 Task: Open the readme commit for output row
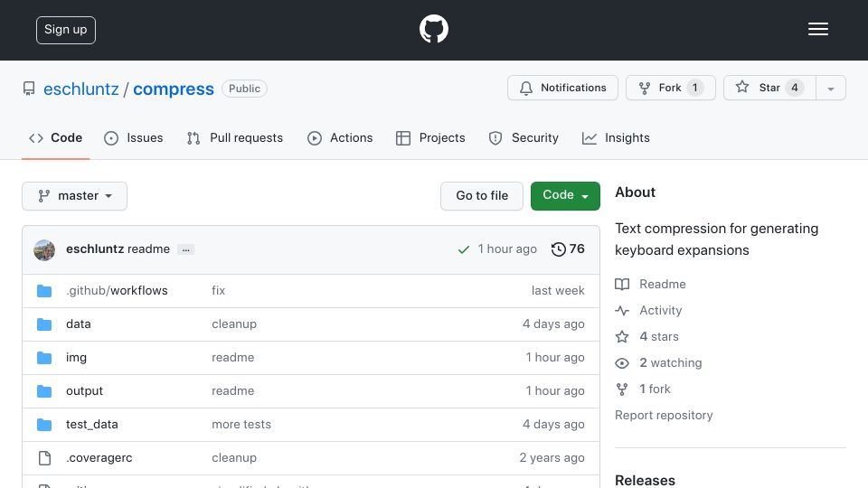tap(233, 390)
